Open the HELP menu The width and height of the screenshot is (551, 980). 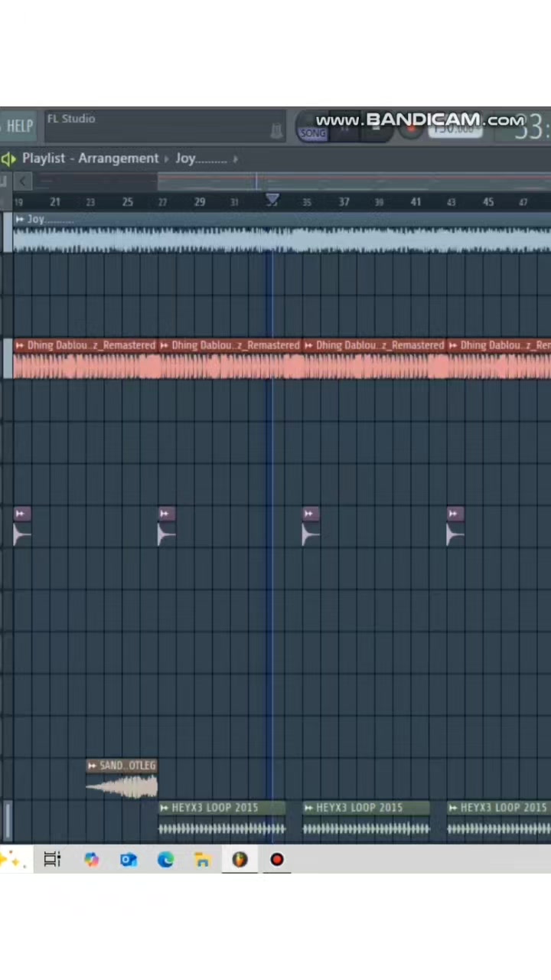(x=19, y=126)
